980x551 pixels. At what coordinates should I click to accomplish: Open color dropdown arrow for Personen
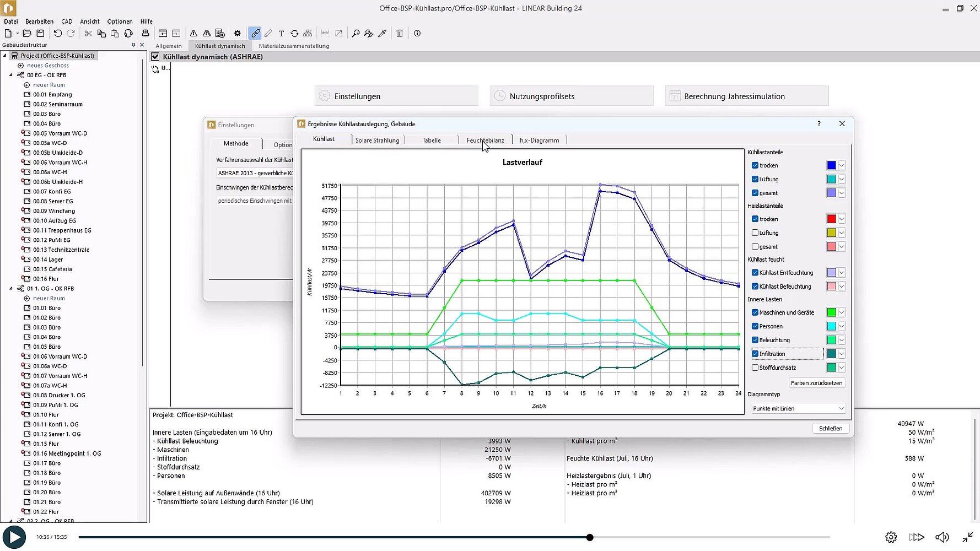pos(842,326)
